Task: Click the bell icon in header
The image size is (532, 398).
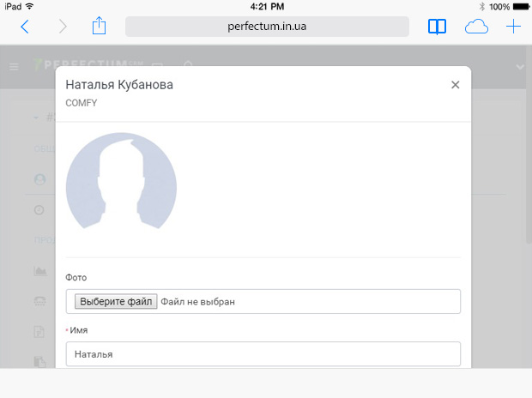Action: [188, 63]
